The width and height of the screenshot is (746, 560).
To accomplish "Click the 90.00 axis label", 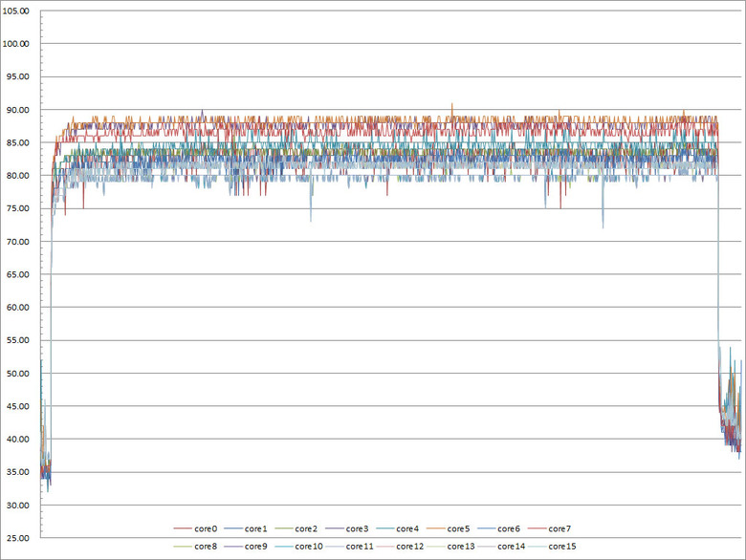I will (17, 110).
